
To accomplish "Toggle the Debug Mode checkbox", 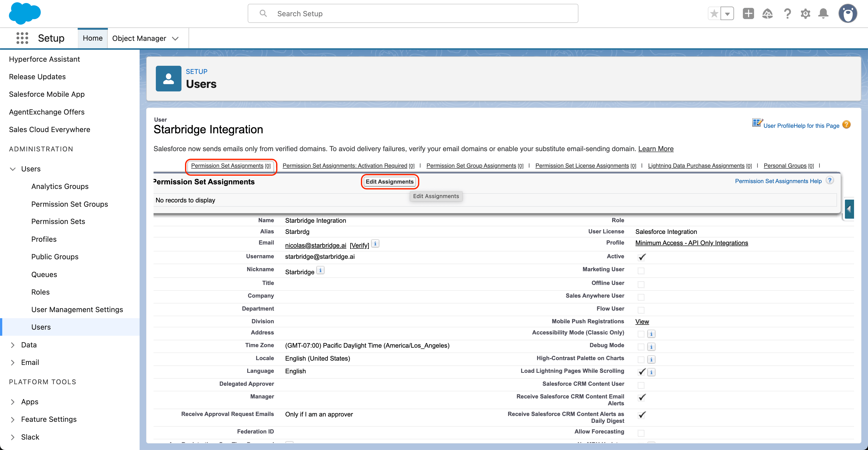I will pyautogui.click(x=641, y=347).
